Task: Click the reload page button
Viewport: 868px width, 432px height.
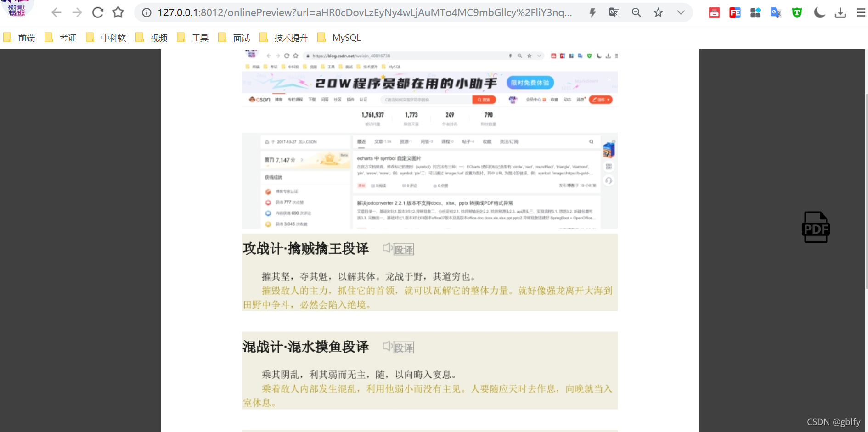Action: (x=97, y=12)
